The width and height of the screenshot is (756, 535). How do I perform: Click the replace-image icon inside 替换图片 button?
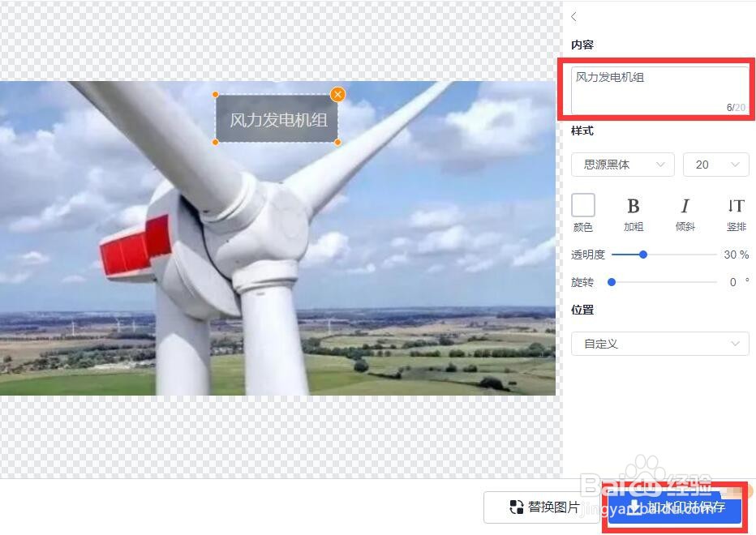(x=517, y=507)
